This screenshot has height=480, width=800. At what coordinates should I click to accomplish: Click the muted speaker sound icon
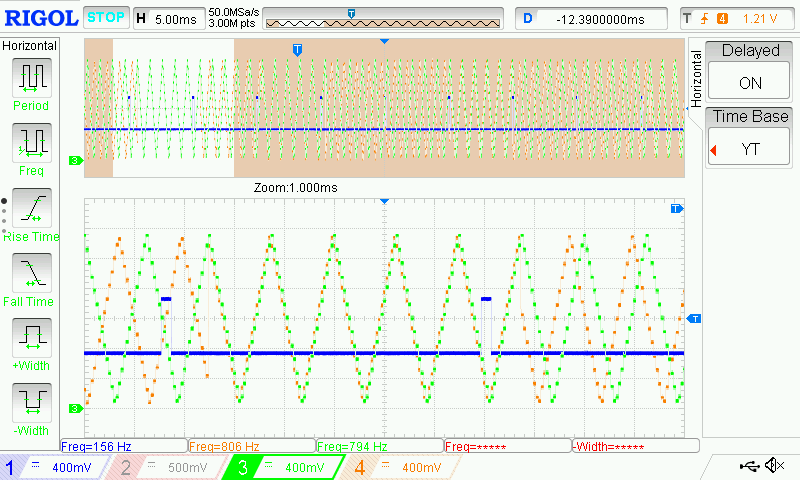(x=774, y=465)
